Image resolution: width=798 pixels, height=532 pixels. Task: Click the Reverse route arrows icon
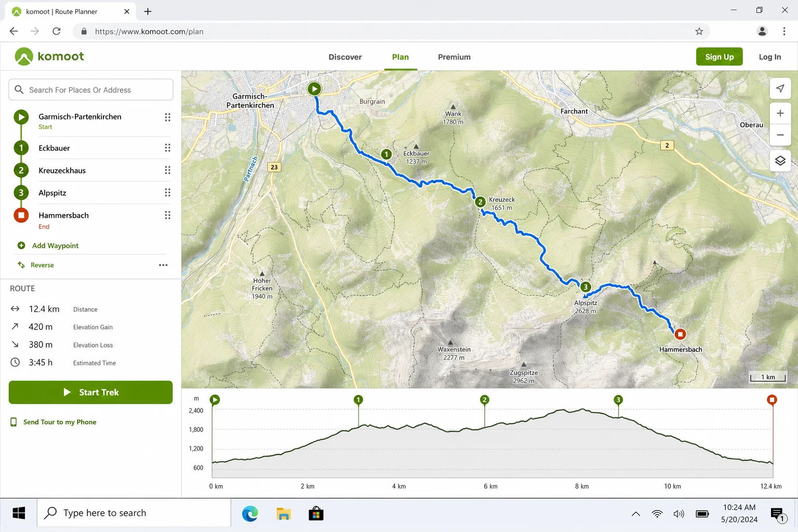coord(21,265)
